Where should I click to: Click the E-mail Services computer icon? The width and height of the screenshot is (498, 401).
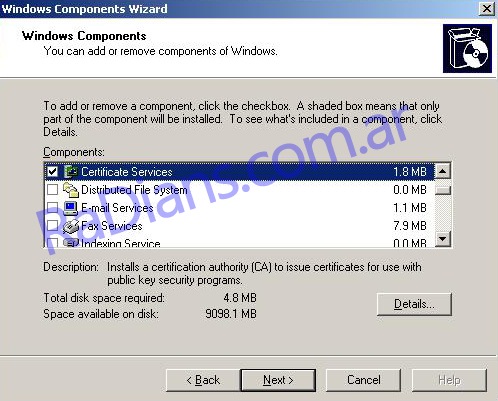click(70, 208)
